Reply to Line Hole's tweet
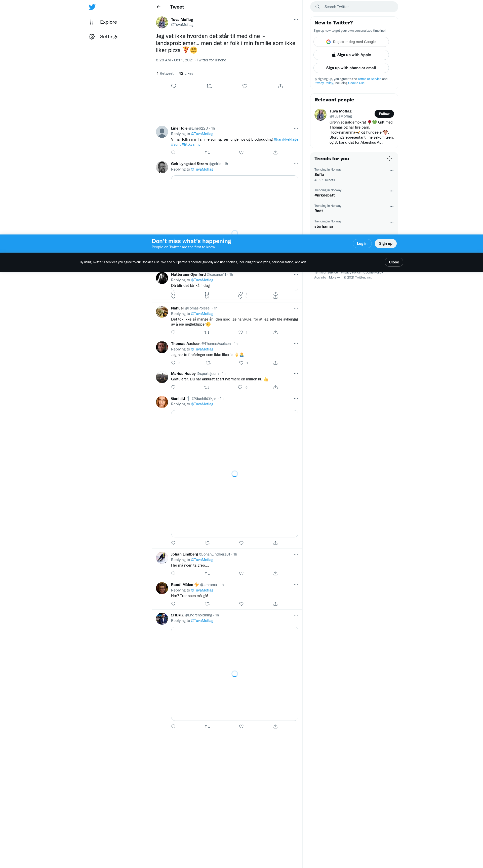The height and width of the screenshot is (868, 483). [x=173, y=153]
